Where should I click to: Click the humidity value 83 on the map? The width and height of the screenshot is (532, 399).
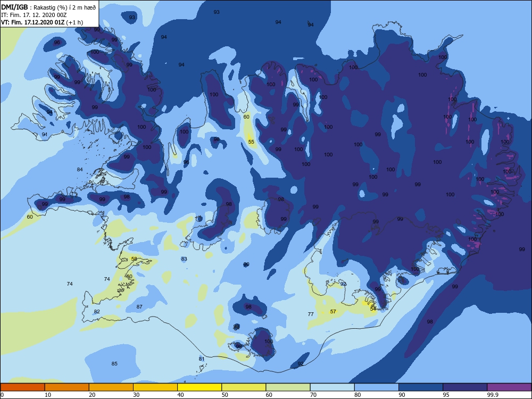pyautogui.click(x=184, y=259)
